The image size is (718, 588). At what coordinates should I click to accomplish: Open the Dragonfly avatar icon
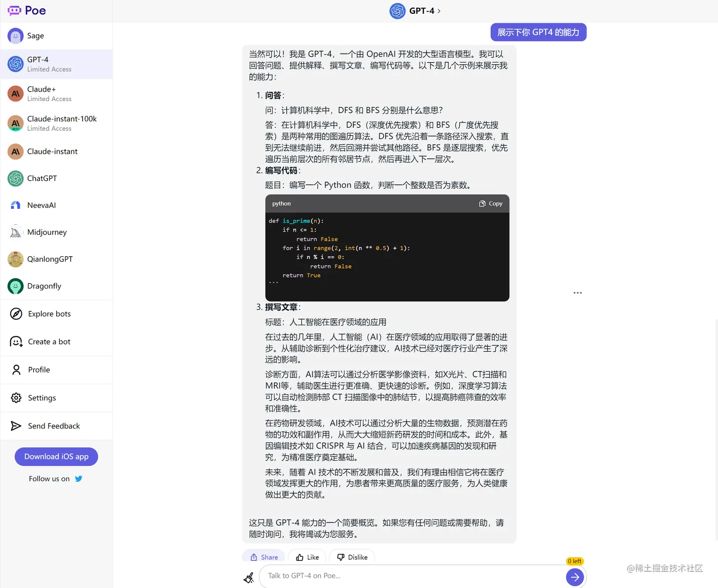pyautogui.click(x=16, y=286)
